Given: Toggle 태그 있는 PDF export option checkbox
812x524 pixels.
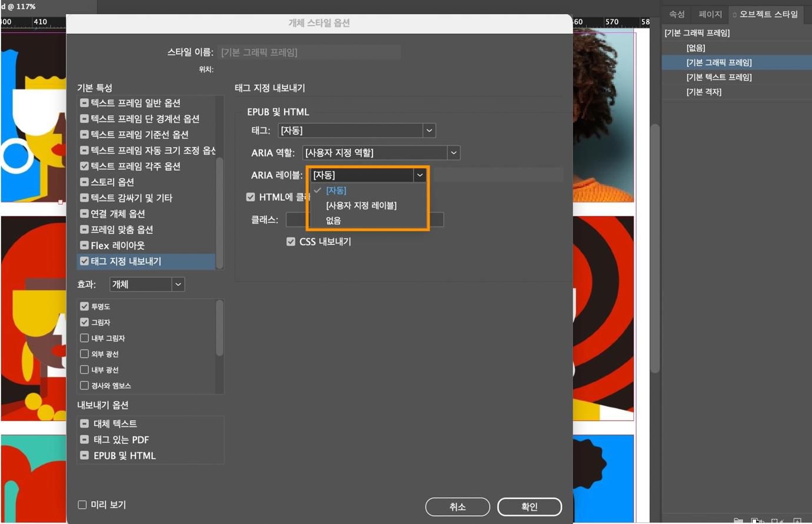Looking at the screenshot, I should click(84, 439).
